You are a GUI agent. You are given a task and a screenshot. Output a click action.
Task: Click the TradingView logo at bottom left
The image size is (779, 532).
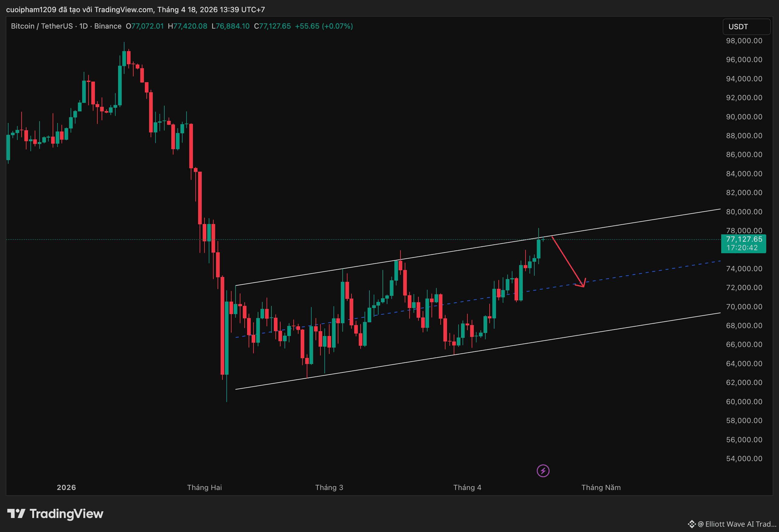[55, 513]
